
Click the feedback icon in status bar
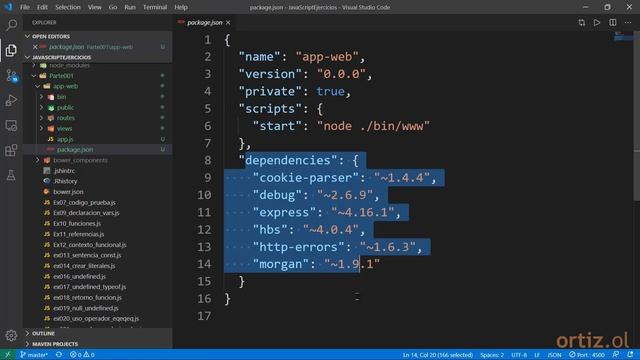click(x=616, y=355)
